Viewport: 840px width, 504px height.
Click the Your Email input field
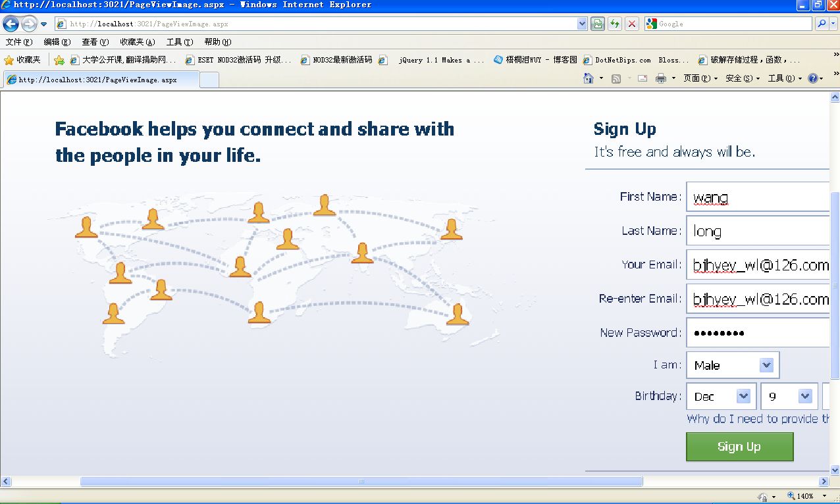(758, 265)
